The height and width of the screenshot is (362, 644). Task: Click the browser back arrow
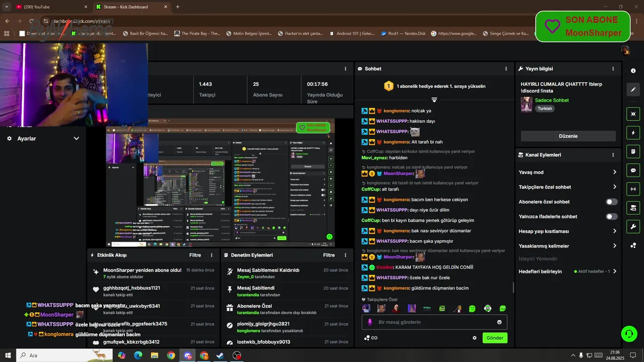pos(7,21)
